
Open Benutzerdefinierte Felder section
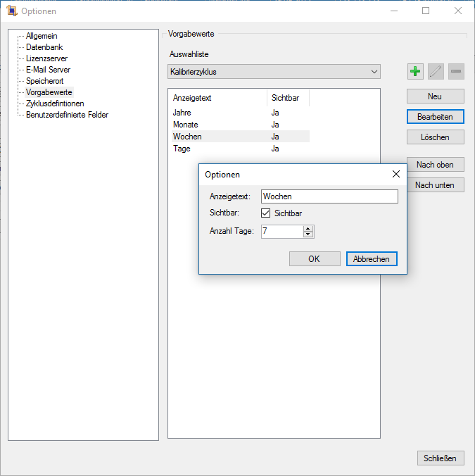pyautogui.click(x=67, y=115)
